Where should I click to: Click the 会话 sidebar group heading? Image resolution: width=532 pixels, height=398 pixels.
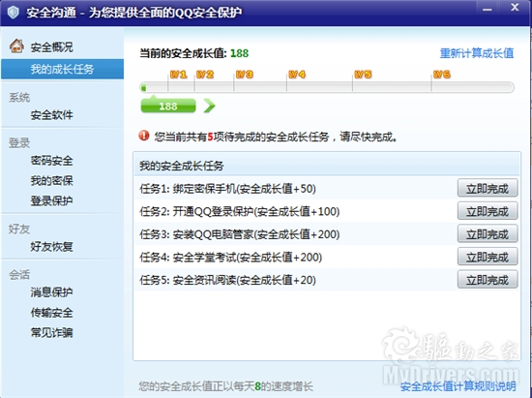coord(19,275)
